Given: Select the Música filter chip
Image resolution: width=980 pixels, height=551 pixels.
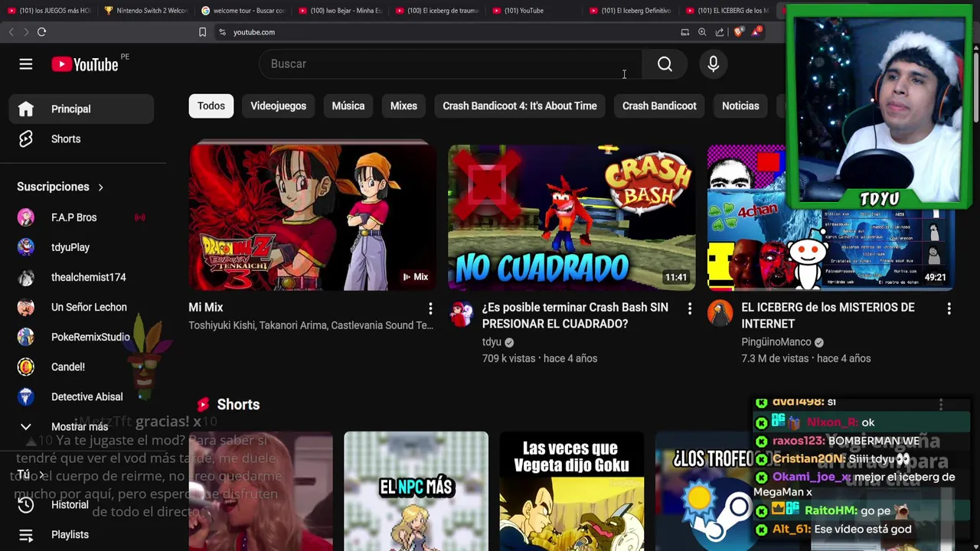Looking at the screenshot, I should pos(348,106).
